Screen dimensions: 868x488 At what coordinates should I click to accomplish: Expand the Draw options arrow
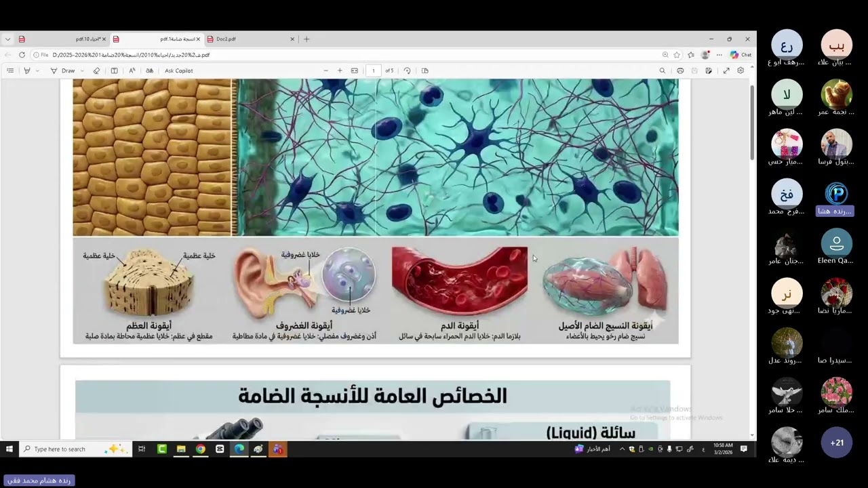coord(83,70)
